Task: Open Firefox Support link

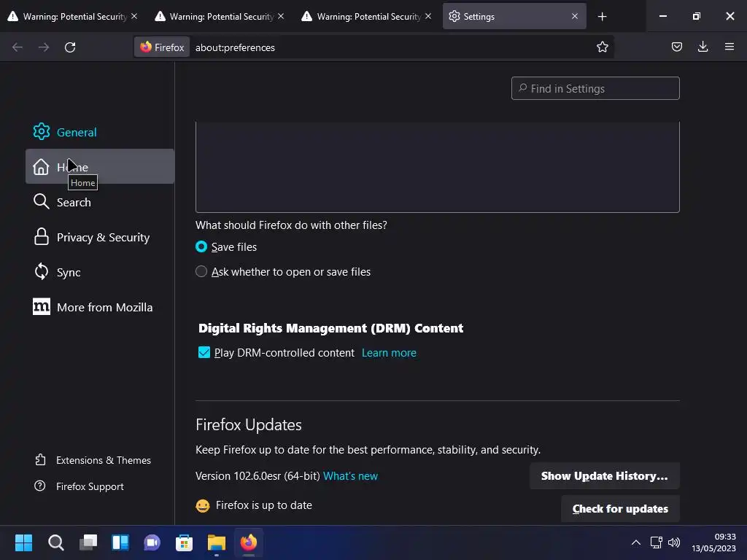Action: tap(79, 486)
